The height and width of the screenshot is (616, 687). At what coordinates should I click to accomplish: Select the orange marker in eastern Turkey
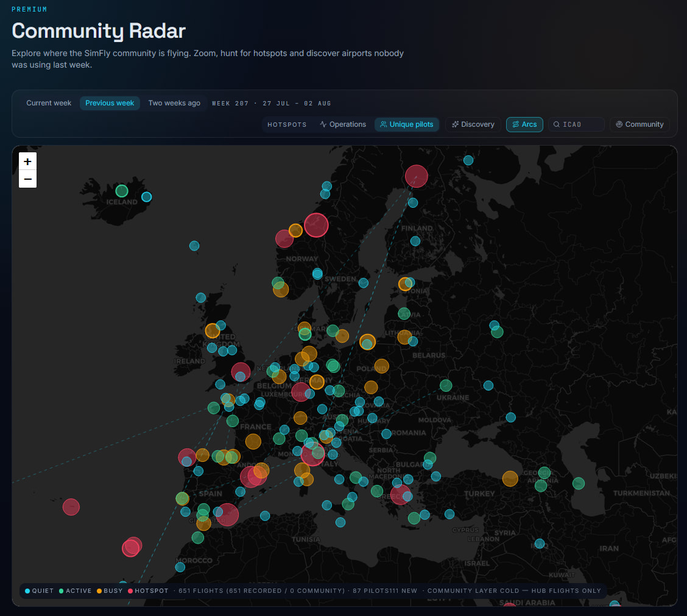point(510,479)
